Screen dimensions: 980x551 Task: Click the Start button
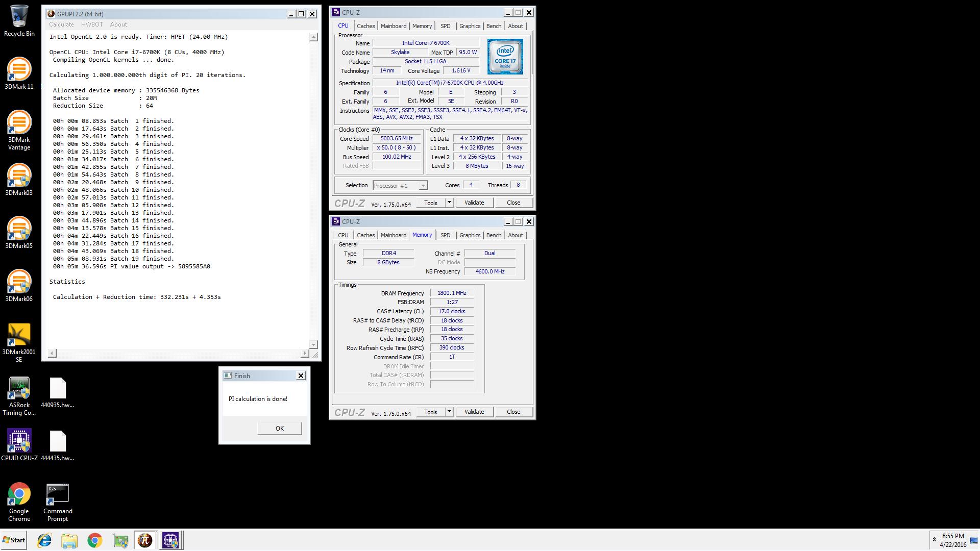coord(14,540)
